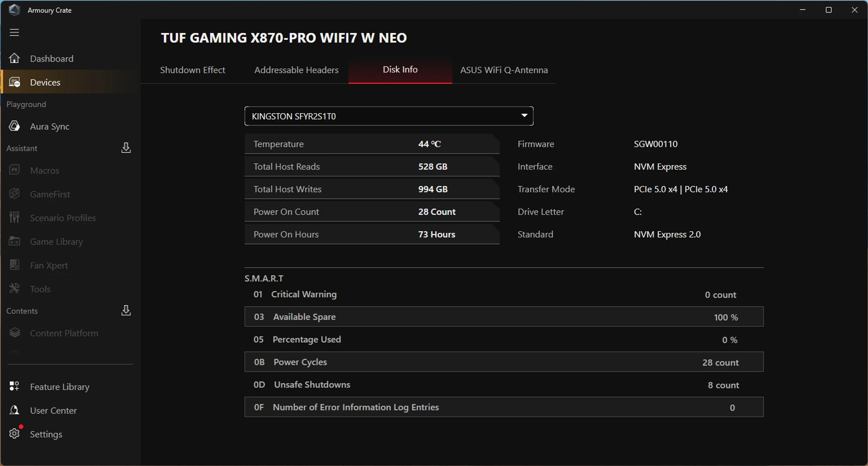
Task: Open Aura Sync from the sidebar
Action: 50,127
